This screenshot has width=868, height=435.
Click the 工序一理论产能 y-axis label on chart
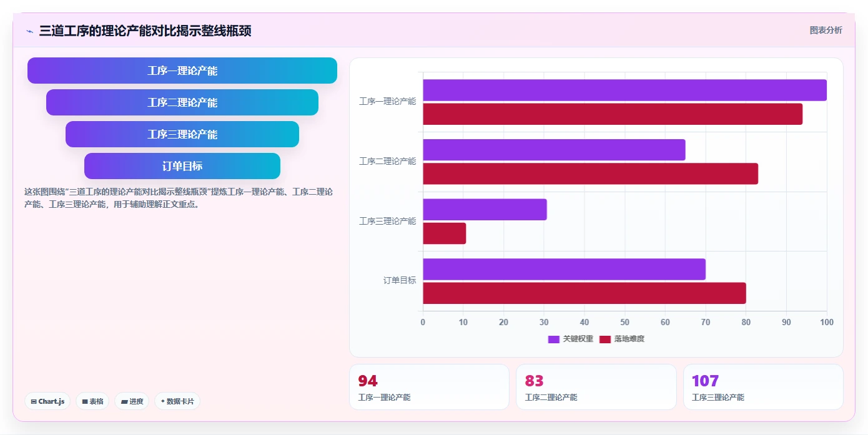[x=387, y=101]
